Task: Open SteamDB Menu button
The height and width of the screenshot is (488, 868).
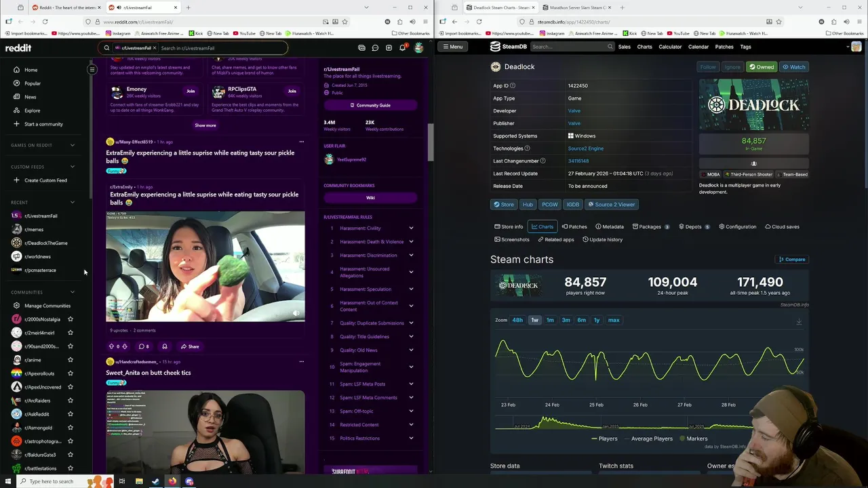Action: click(x=452, y=47)
